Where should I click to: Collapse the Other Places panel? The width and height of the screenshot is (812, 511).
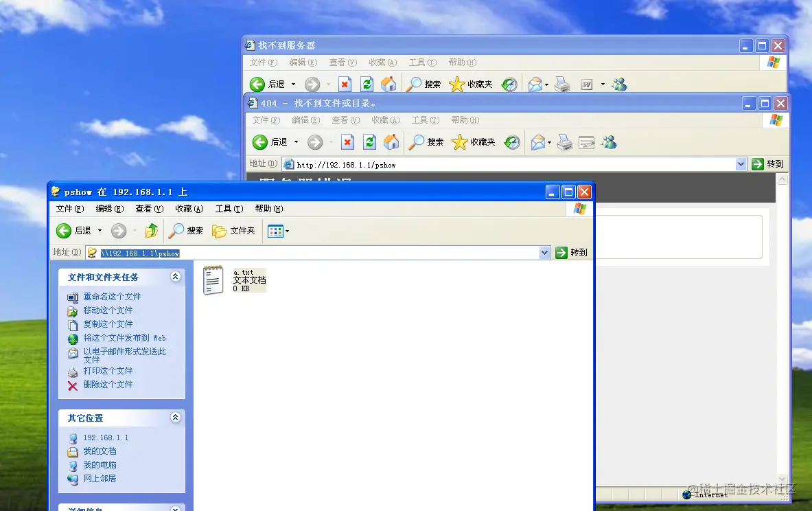(x=176, y=417)
